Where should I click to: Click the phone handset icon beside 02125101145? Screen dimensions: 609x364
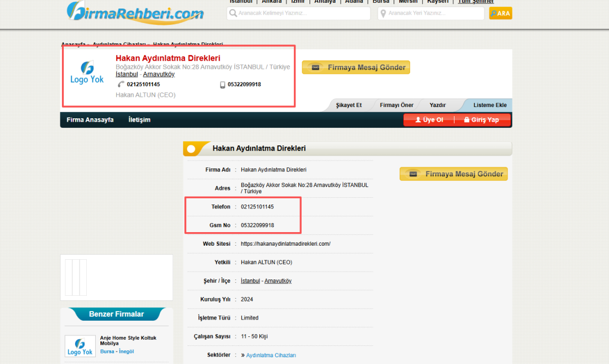[x=121, y=84]
